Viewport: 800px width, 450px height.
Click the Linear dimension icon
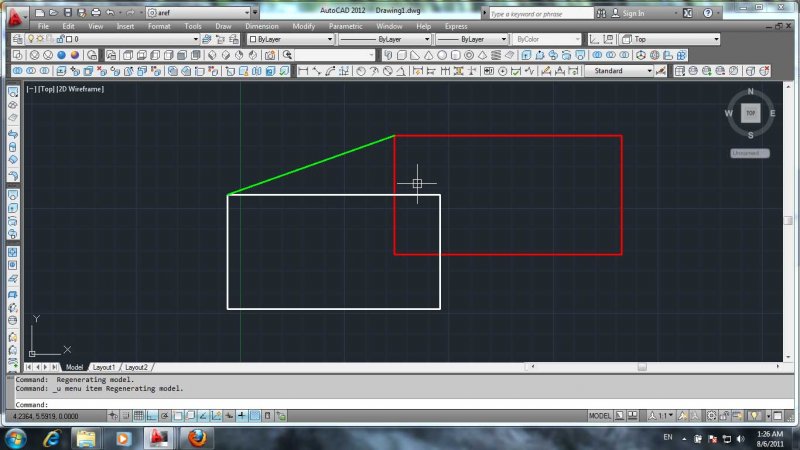pyautogui.click(x=303, y=71)
